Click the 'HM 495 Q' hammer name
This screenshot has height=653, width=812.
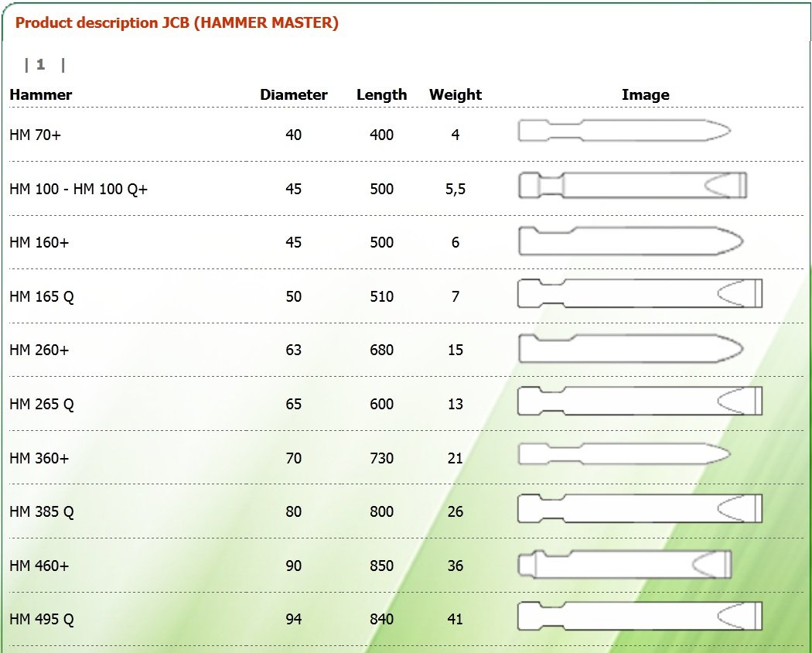pos(42,619)
